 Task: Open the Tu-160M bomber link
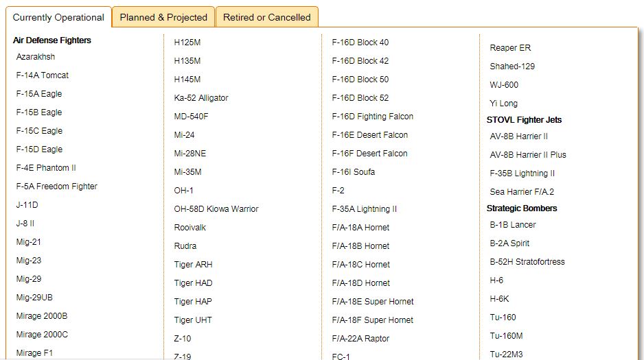coord(506,336)
